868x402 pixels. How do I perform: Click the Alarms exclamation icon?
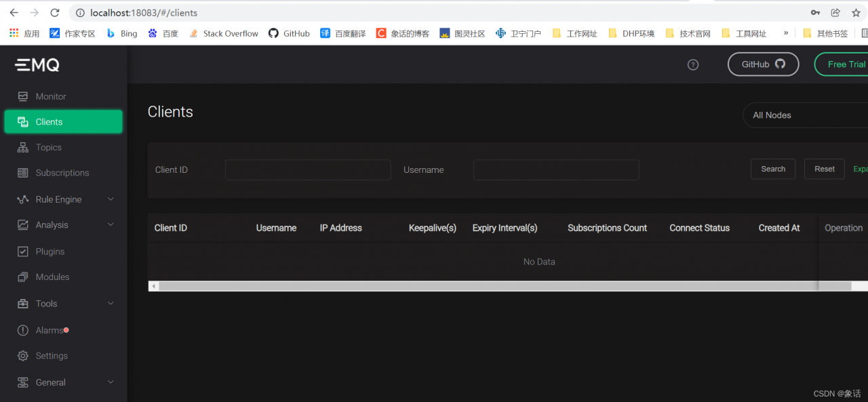coord(23,330)
